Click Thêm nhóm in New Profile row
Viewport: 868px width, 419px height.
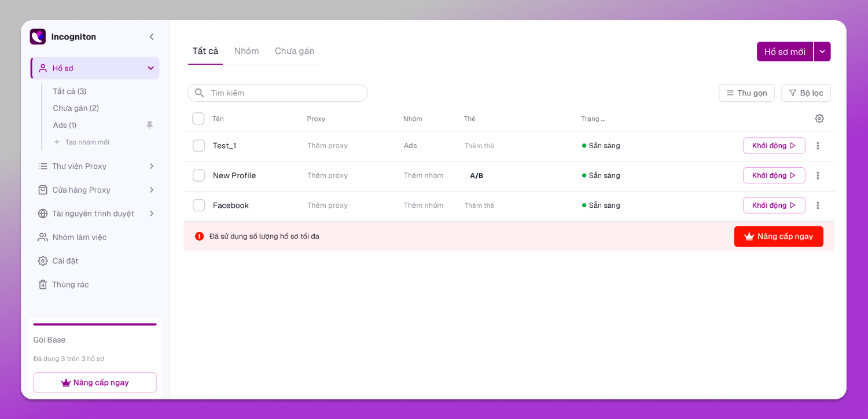point(424,175)
